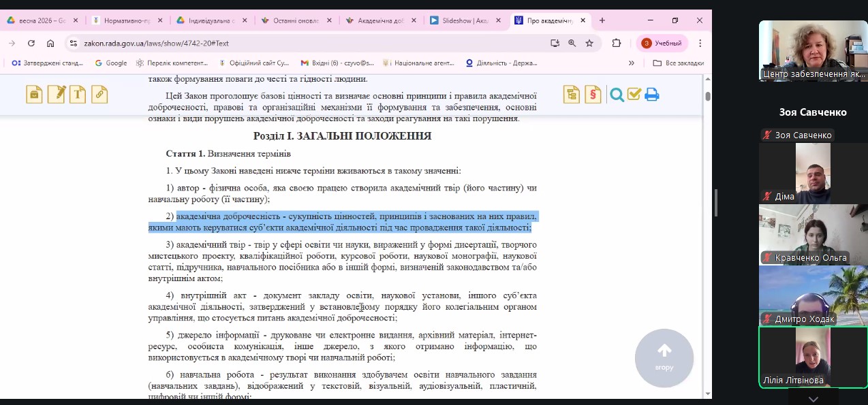Unmute Дмитро Ходак's microphone icon
The width and height of the screenshot is (868, 405).
[768, 319]
